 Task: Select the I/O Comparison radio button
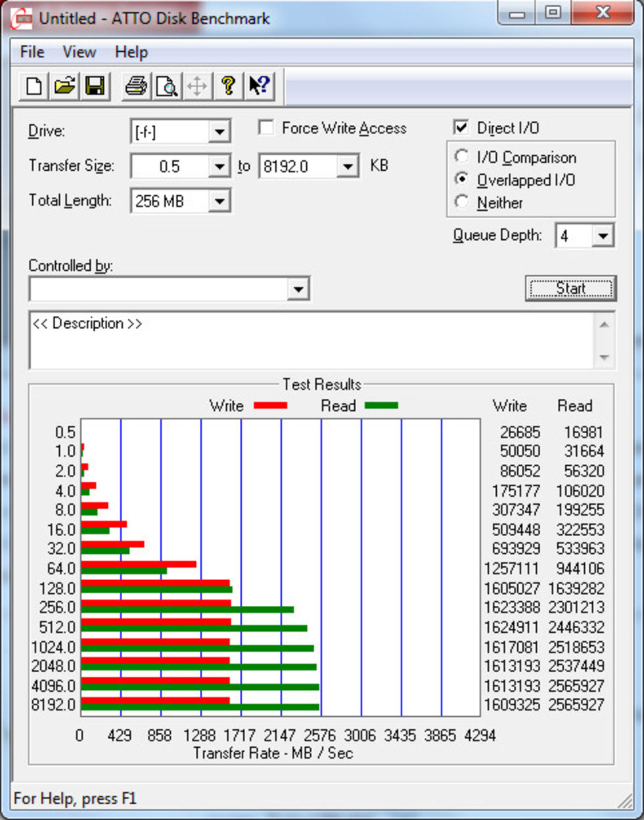pos(462,157)
